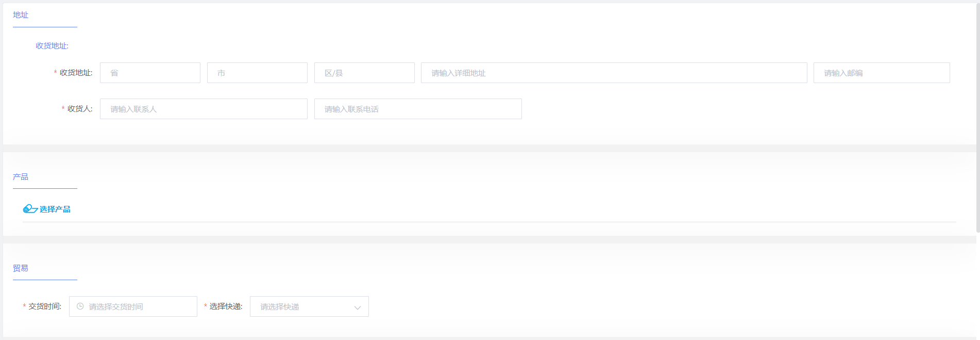Viewport: 980px width, 340px height.
Task: Select the 省 province field
Action: (150, 73)
